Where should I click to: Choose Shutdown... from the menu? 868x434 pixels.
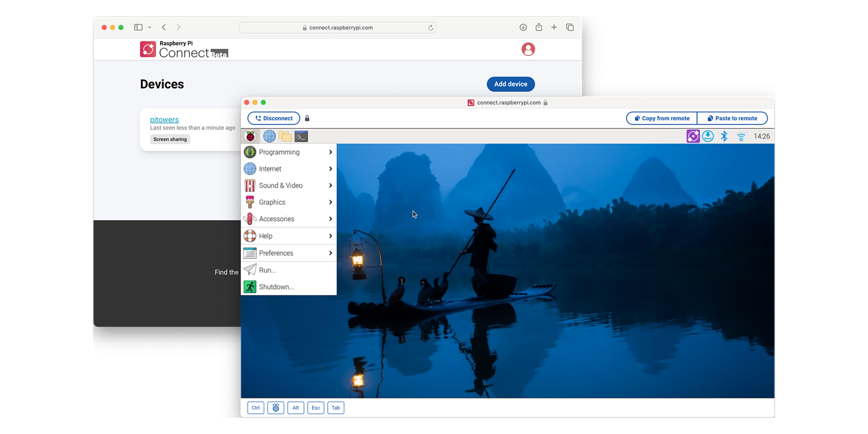pos(289,287)
